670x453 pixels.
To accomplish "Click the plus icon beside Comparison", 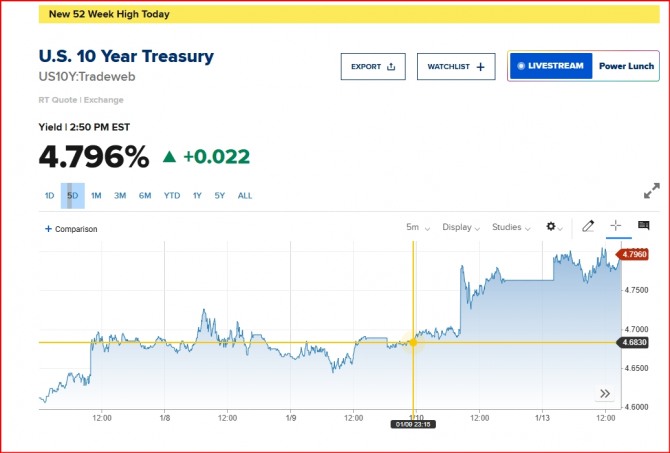I will (48, 229).
